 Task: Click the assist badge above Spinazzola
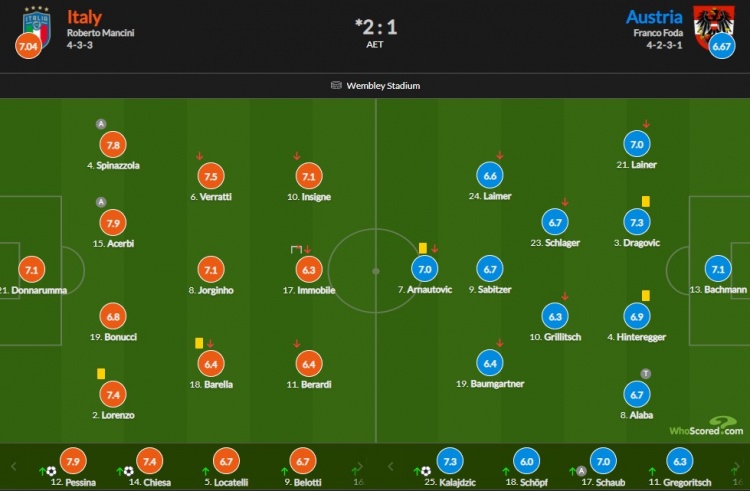[x=101, y=124]
